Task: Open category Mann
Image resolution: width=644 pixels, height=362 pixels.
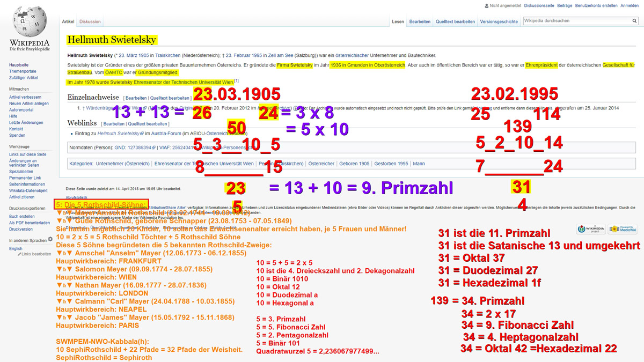Action: click(x=419, y=164)
